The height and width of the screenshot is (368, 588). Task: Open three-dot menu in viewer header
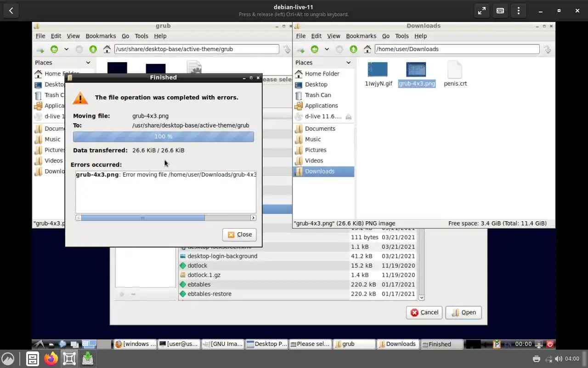pyautogui.click(x=519, y=11)
